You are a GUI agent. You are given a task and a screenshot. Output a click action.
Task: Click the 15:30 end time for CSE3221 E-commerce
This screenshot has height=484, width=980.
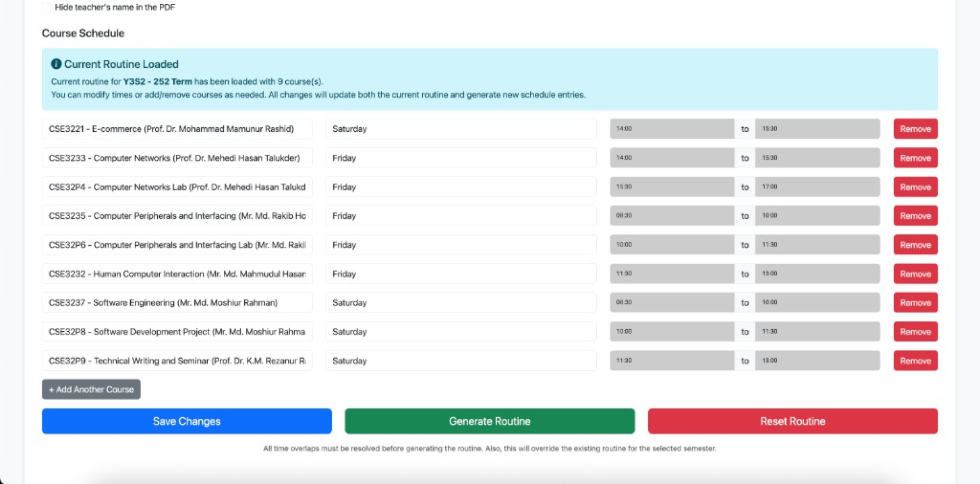pos(817,129)
